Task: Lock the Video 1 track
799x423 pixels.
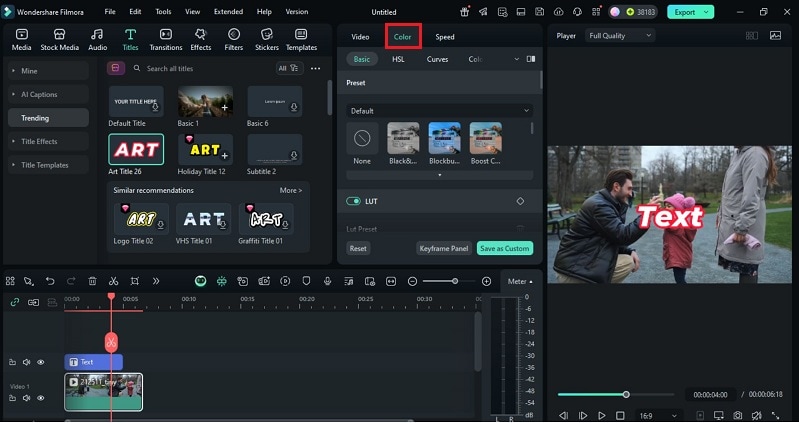Action: click(x=12, y=398)
